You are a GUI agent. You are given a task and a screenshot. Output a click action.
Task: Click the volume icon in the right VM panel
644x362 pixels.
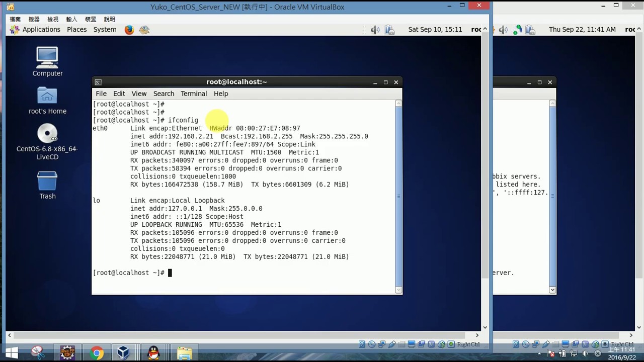click(502, 30)
